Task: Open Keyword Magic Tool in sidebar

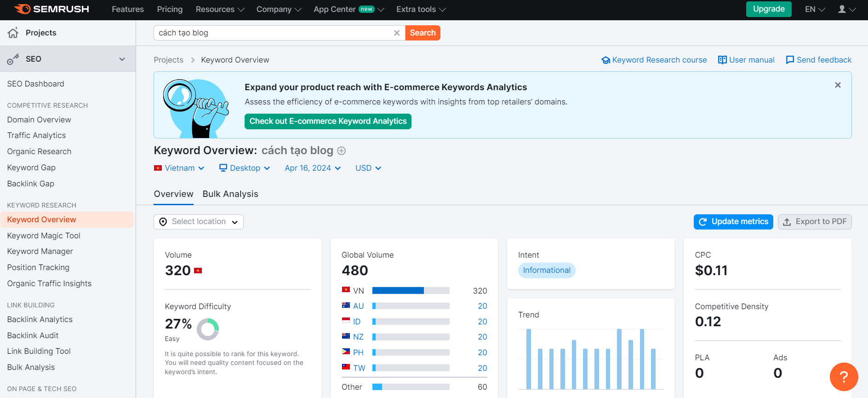Action: coord(44,236)
